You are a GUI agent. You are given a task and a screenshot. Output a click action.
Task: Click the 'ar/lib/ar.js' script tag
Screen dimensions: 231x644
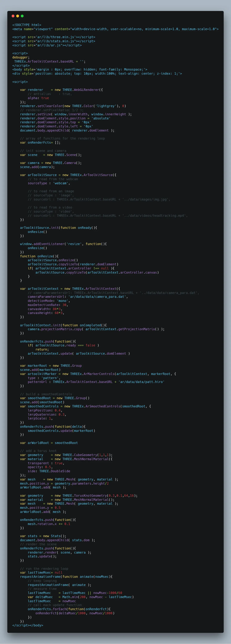coord(47,45)
